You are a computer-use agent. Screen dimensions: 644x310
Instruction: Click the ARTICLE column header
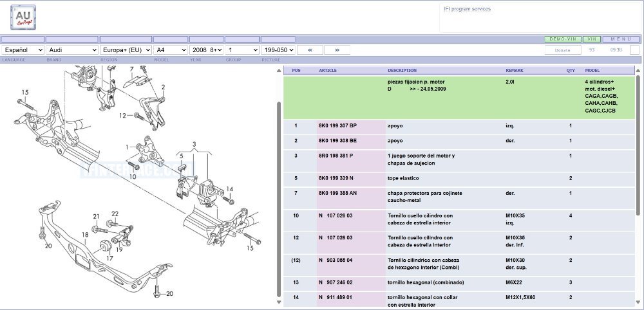coord(328,71)
